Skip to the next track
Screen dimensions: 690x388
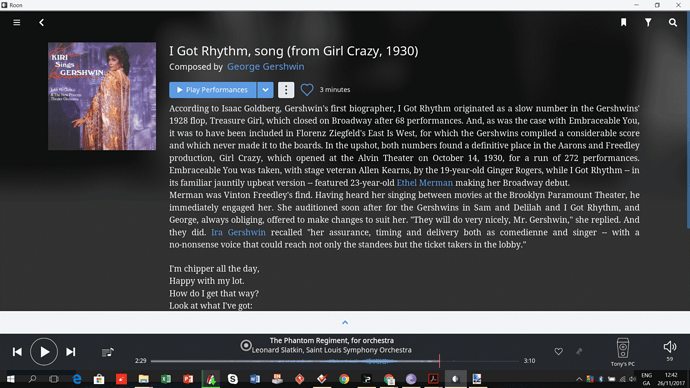(70, 352)
